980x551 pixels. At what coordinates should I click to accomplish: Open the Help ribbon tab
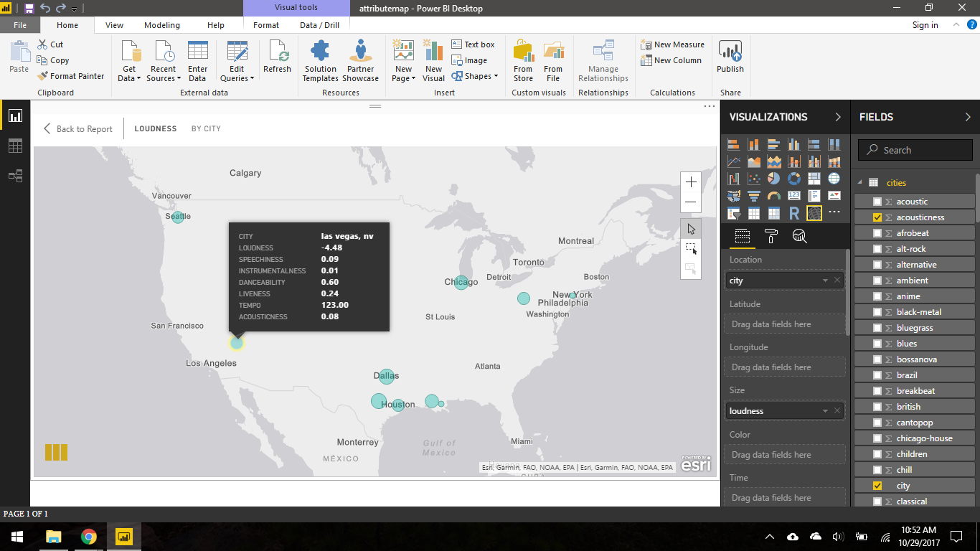click(x=216, y=25)
